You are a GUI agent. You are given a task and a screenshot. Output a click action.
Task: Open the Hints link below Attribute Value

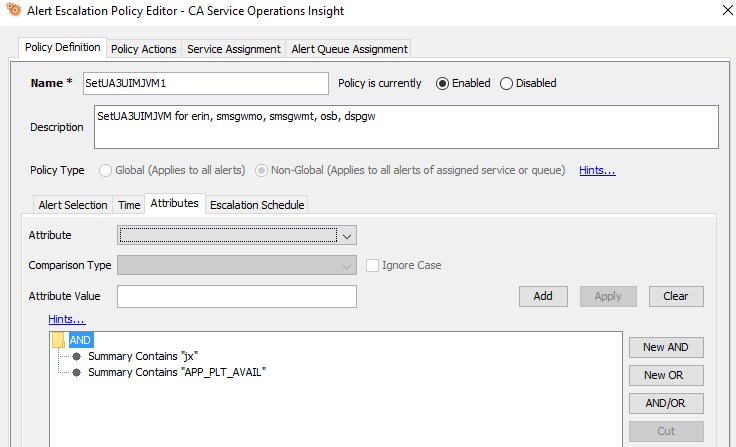click(x=67, y=319)
